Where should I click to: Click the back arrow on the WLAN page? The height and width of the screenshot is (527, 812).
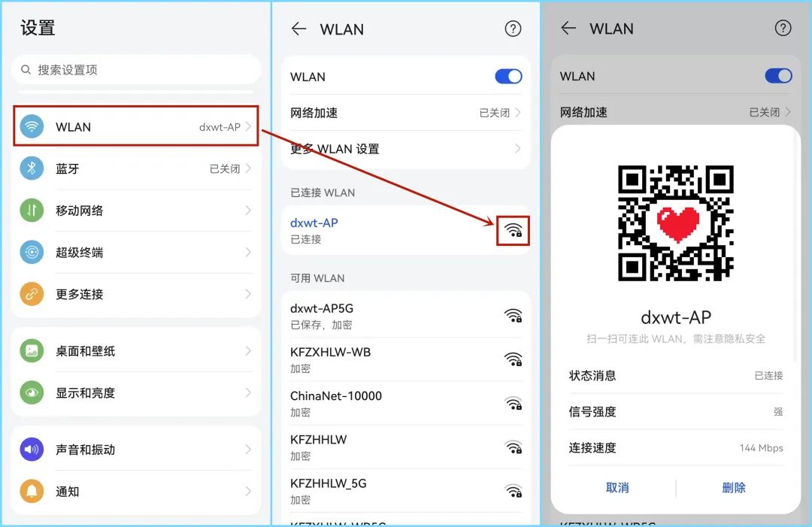(298, 29)
